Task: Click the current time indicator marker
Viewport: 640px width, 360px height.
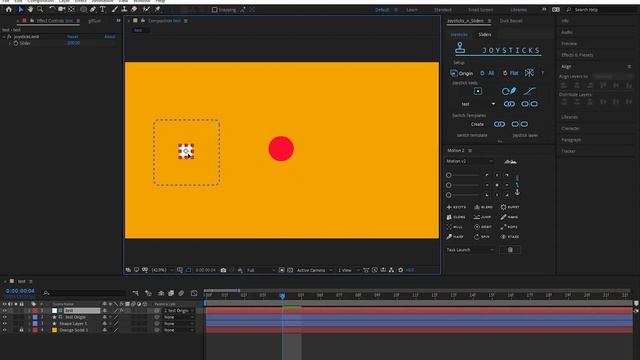Action: (282, 296)
